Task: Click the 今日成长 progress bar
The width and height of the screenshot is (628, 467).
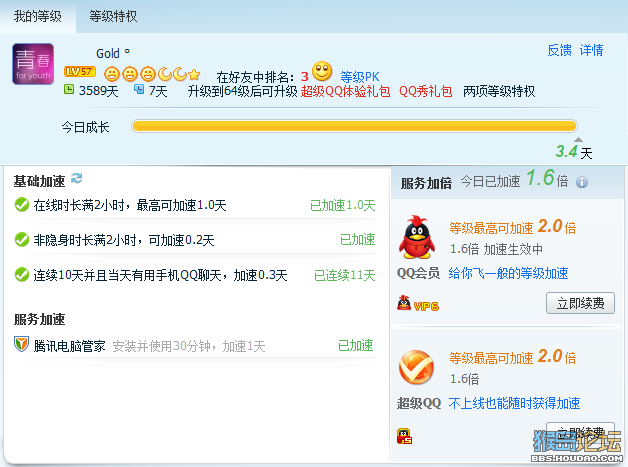Action: pyautogui.click(x=354, y=126)
